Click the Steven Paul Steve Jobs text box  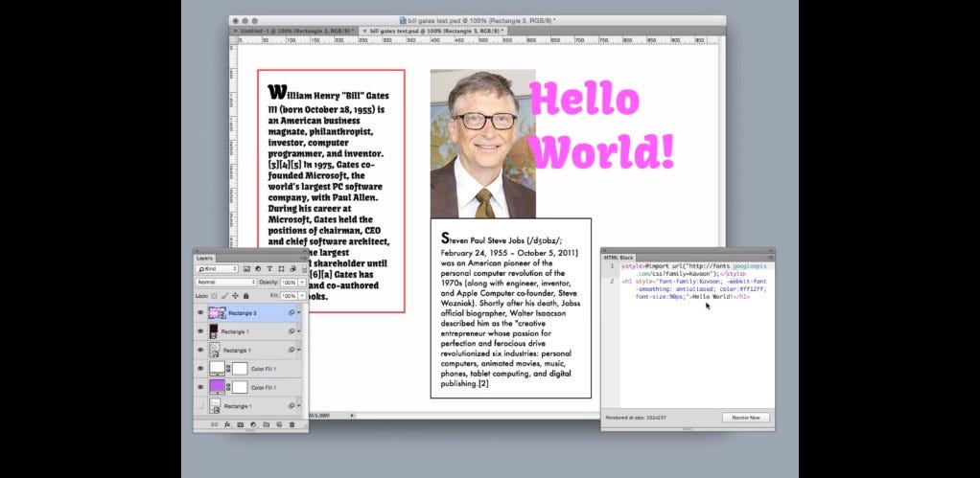(511, 308)
